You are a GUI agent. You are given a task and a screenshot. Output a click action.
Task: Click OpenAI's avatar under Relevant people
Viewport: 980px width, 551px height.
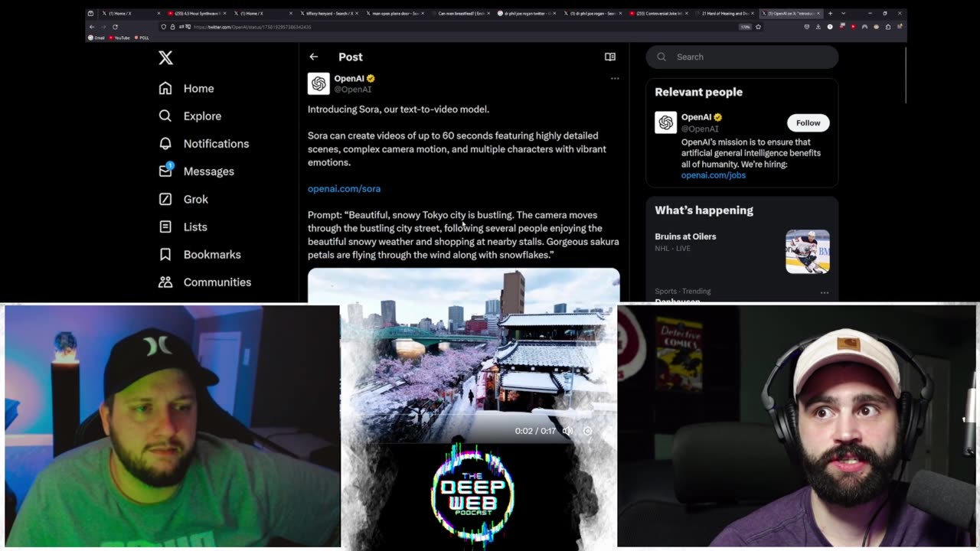(x=666, y=122)
